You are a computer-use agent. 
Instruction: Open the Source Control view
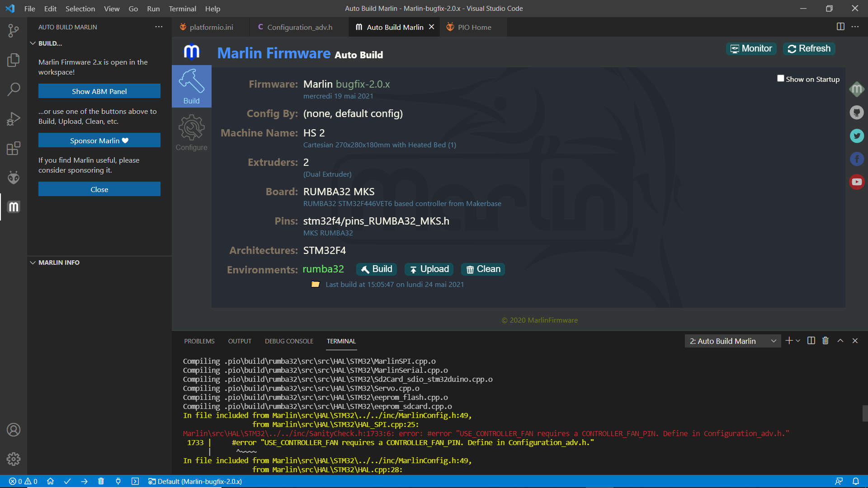click(14, 30)
